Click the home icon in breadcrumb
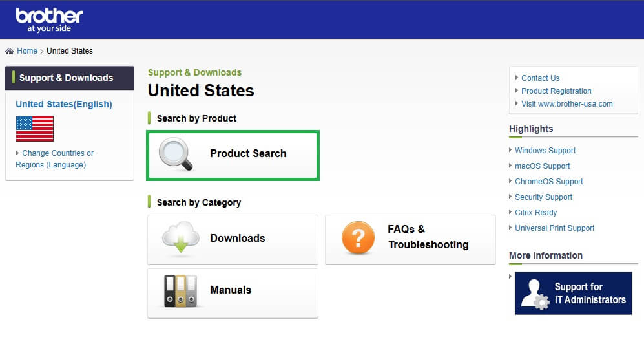 [x=9, y=51]
